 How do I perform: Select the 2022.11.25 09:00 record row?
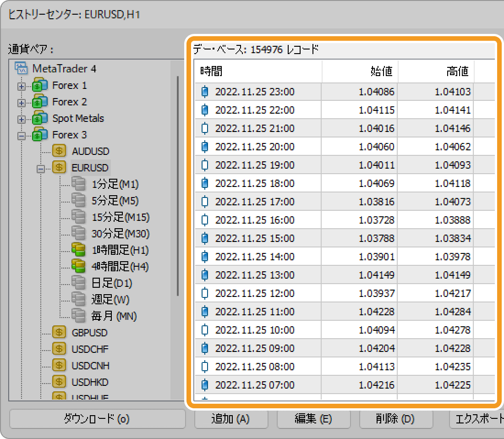pos(345,348)
